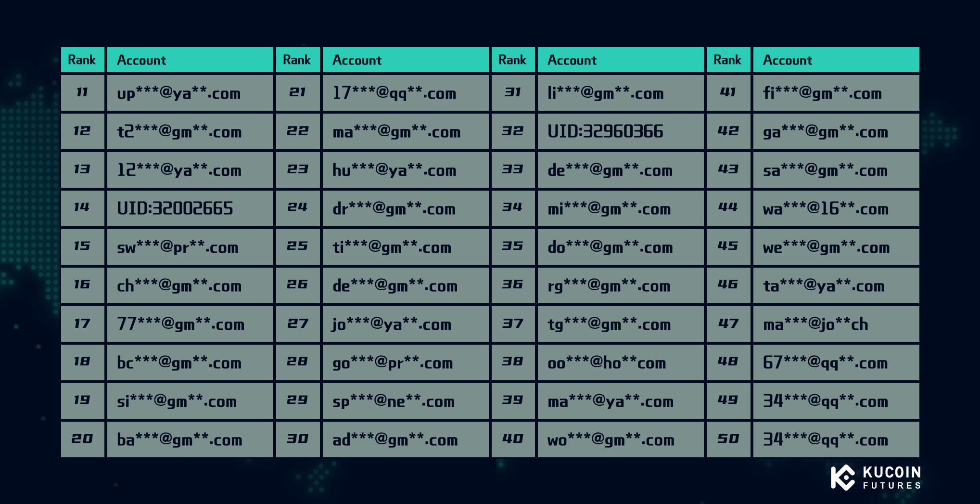Click rank number 50 cell
The image size is (980, 504).
(728, 439)
